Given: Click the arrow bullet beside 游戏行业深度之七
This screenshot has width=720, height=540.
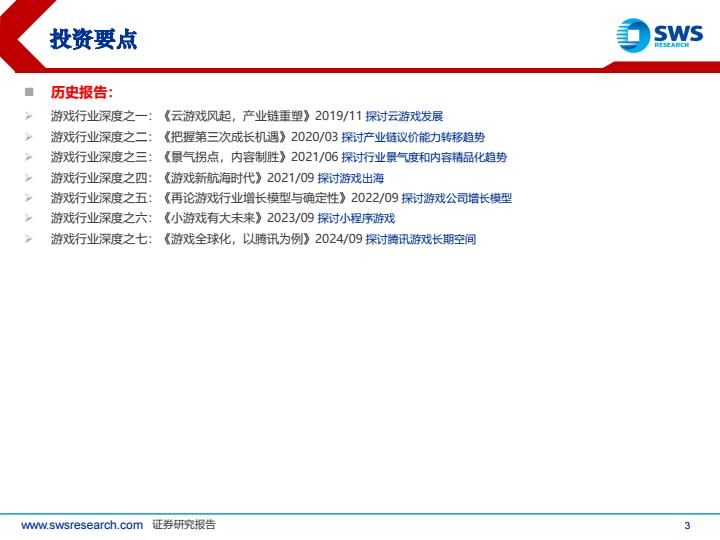Looking at the screenshot, I should pos(28,239).
